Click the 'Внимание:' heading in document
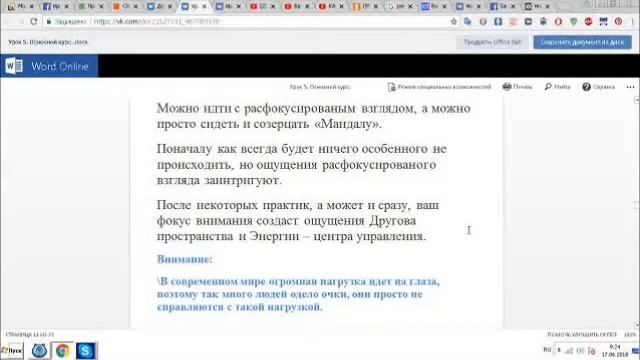640x360 pixels. (184, 259)
